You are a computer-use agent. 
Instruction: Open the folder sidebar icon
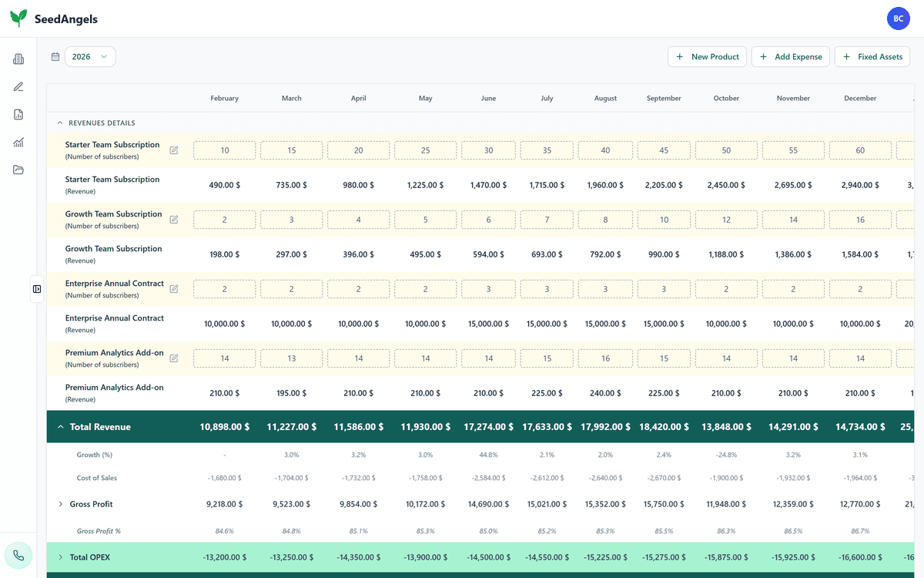pyautogui.click(x=18, y=170)
